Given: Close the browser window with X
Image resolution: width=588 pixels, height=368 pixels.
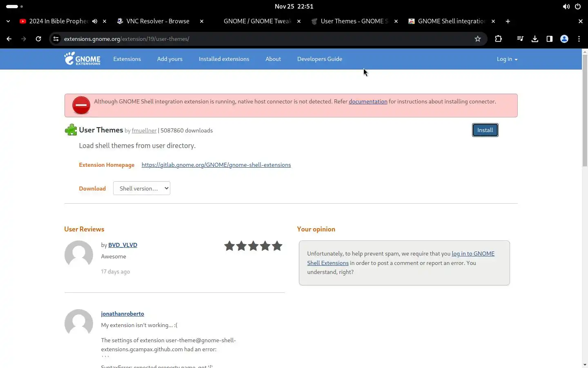Looking at the screenshot, I should click(581, 21).
